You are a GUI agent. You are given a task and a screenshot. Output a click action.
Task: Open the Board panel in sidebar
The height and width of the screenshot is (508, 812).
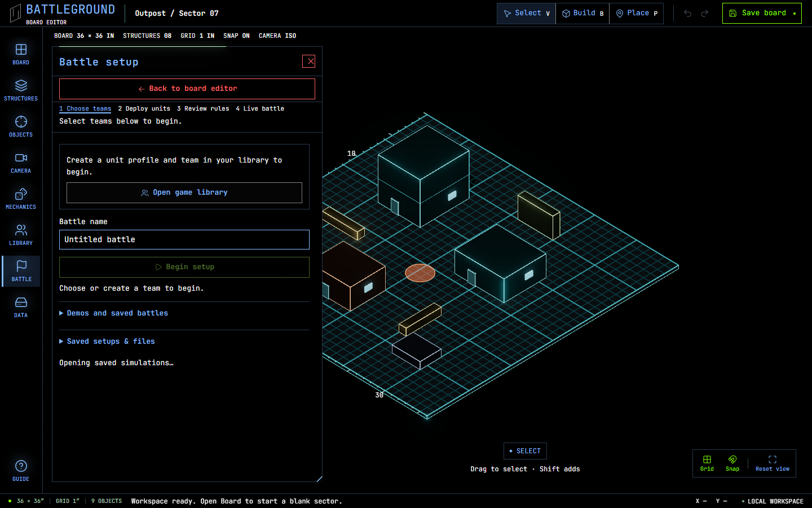tap(21, 54)
